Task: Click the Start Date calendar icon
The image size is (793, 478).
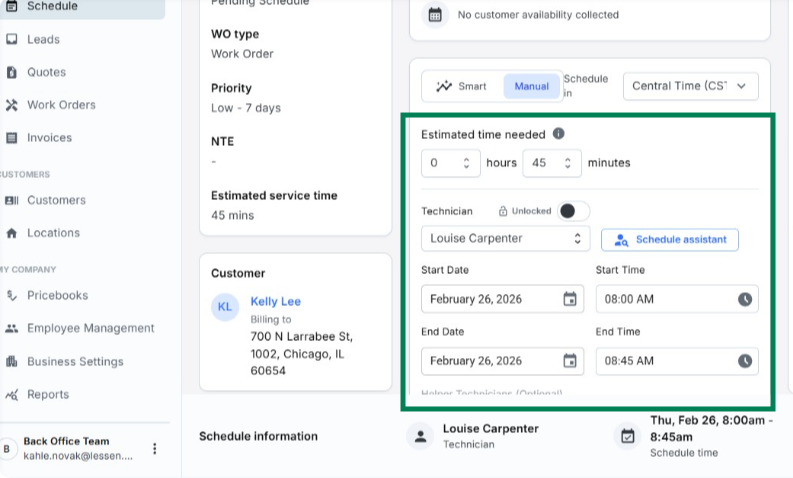Action: point(569,299)
